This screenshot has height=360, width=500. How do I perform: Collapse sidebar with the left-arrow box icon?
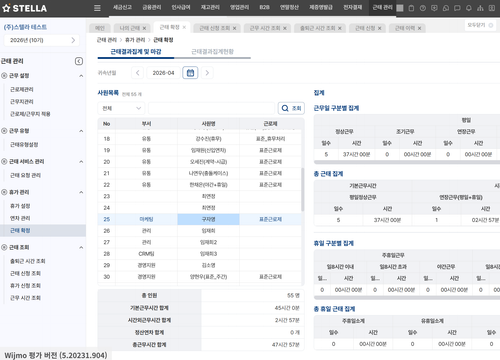tap(79, 61)
